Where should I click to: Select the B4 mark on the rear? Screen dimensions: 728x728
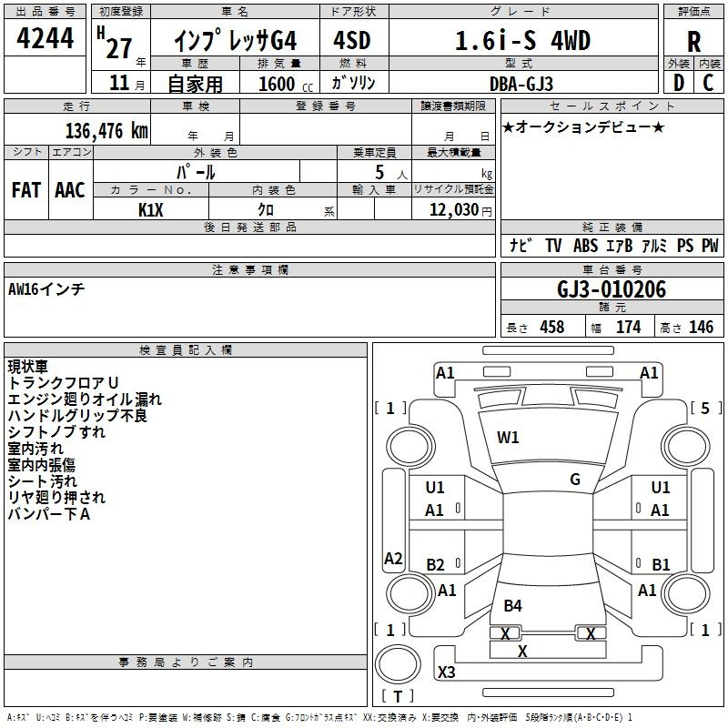[x=513, y=605]
